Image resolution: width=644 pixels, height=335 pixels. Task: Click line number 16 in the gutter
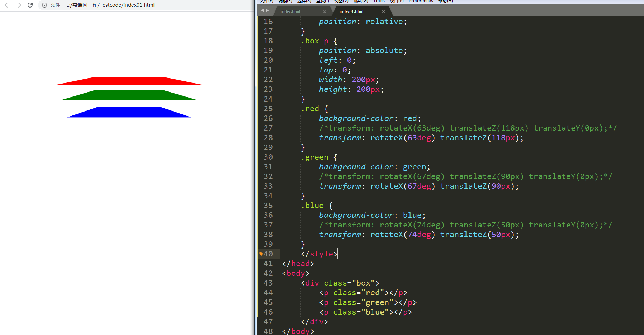268,22
